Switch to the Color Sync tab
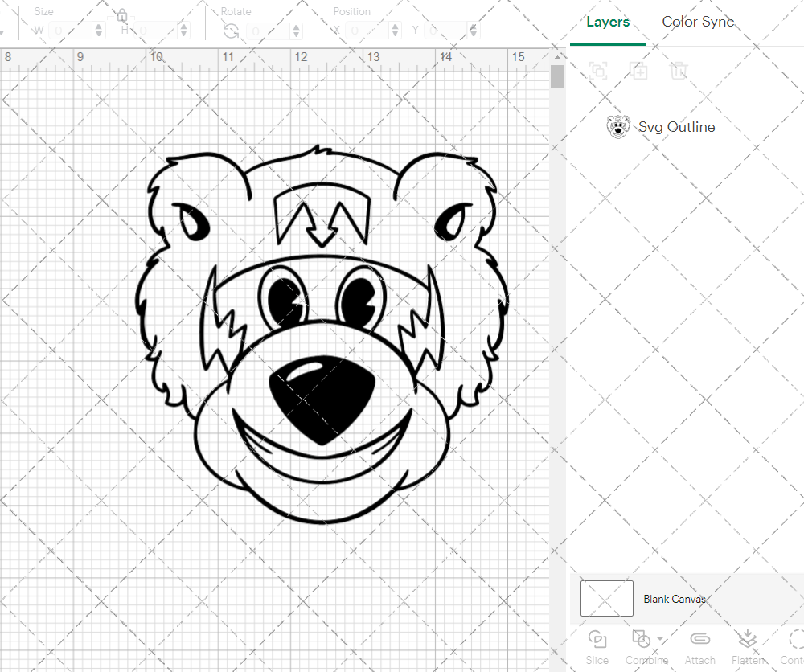 click(x=698, y=22)
